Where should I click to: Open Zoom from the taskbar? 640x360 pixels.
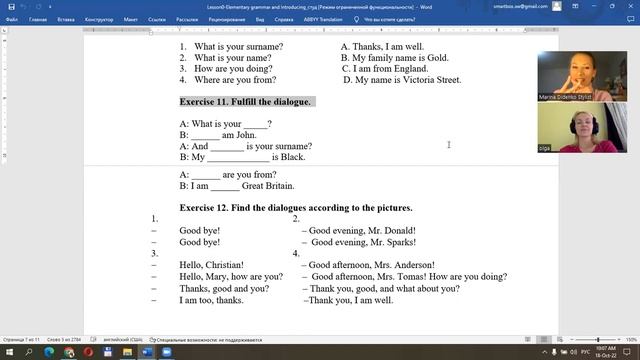point(167,352)
